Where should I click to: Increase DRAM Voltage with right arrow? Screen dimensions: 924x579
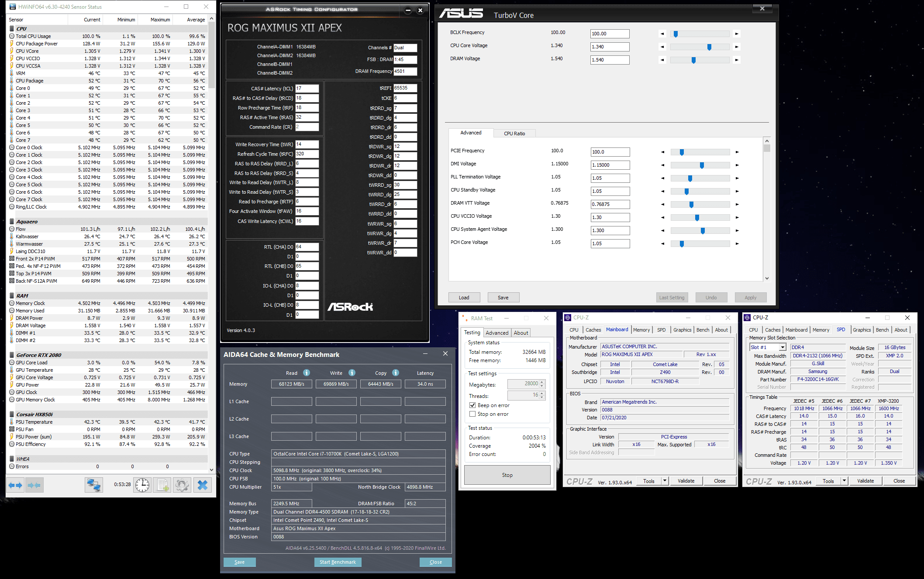click(737, 60)
